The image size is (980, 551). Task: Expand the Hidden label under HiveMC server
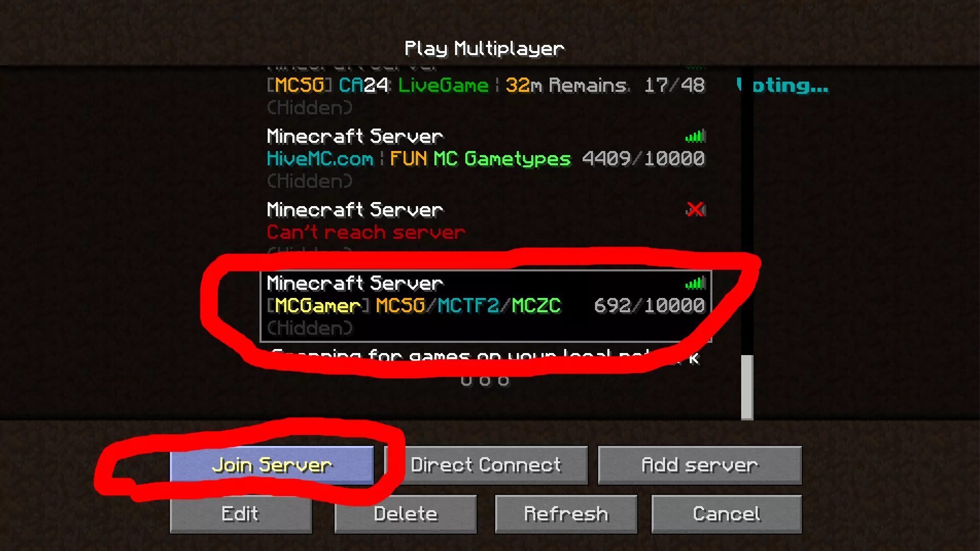click(309, 181)
